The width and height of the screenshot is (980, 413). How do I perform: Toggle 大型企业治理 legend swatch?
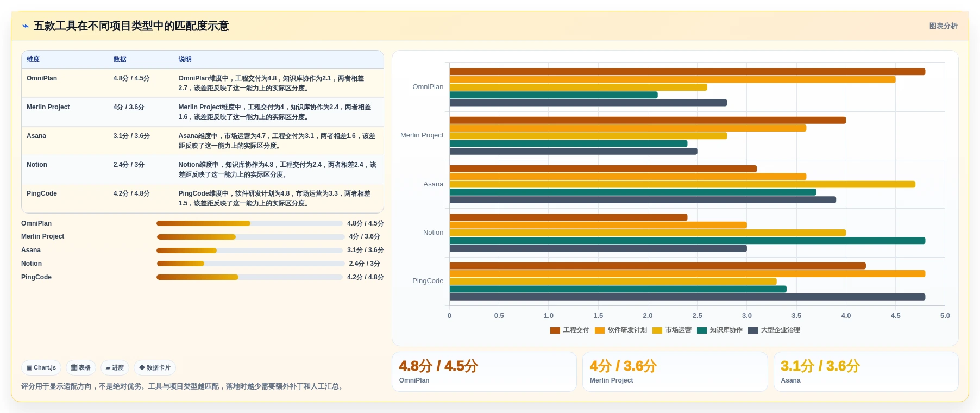coord(753,330)
